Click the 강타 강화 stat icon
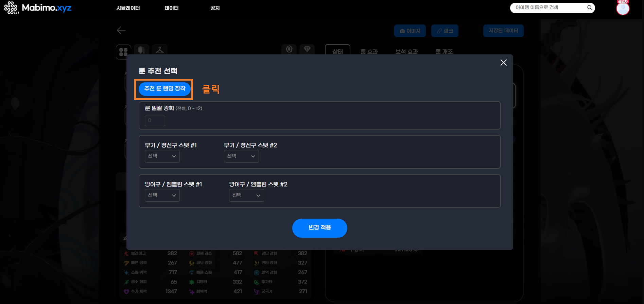The image size is (644, 304). (x=257, y=253)
